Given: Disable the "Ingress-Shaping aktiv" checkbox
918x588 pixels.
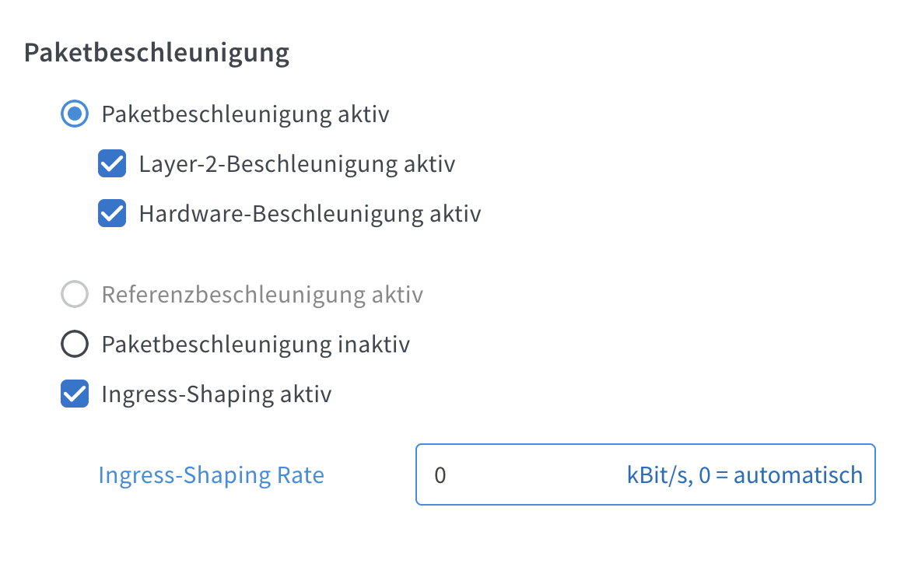Looking at the screenshot, I should [x=74, y=394].
